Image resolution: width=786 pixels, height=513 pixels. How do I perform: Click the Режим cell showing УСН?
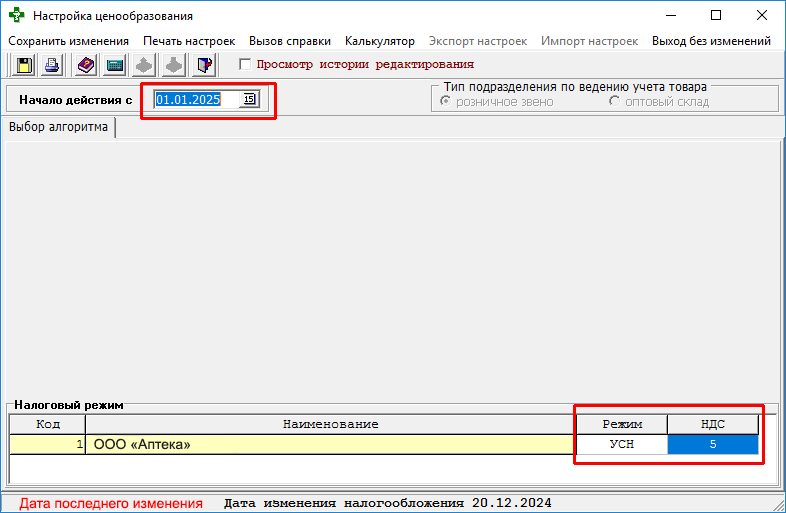coord(622,444)
